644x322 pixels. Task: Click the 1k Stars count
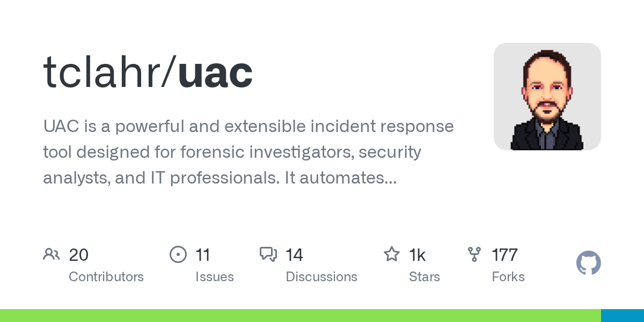pyautogui.click(x=418, y=254)
